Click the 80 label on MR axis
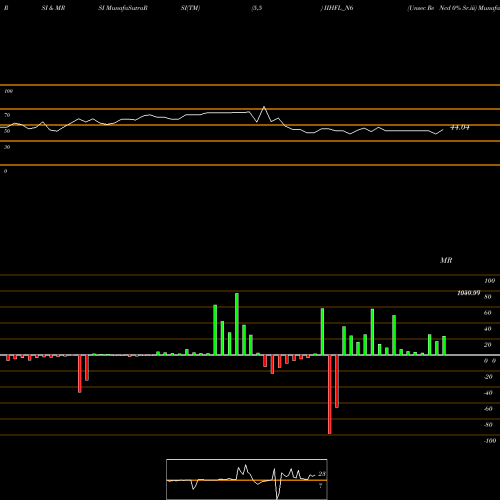This screenshot has height=500, width=500. coord(488,297)
